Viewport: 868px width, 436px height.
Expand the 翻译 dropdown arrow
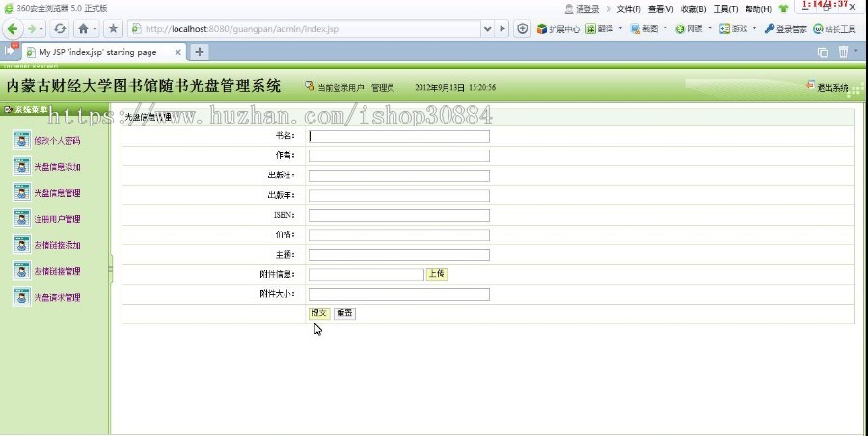click(620, 28)
